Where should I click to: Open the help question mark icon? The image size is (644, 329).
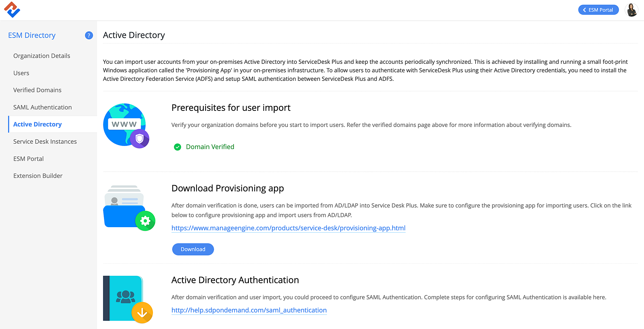89,35
